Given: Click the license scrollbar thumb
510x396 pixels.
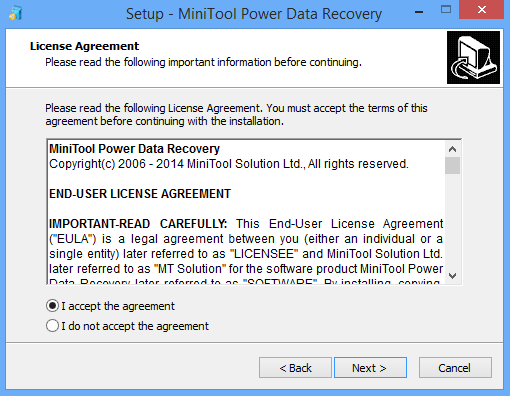Looking at the screenshot, I should click(x=452, y=165).
